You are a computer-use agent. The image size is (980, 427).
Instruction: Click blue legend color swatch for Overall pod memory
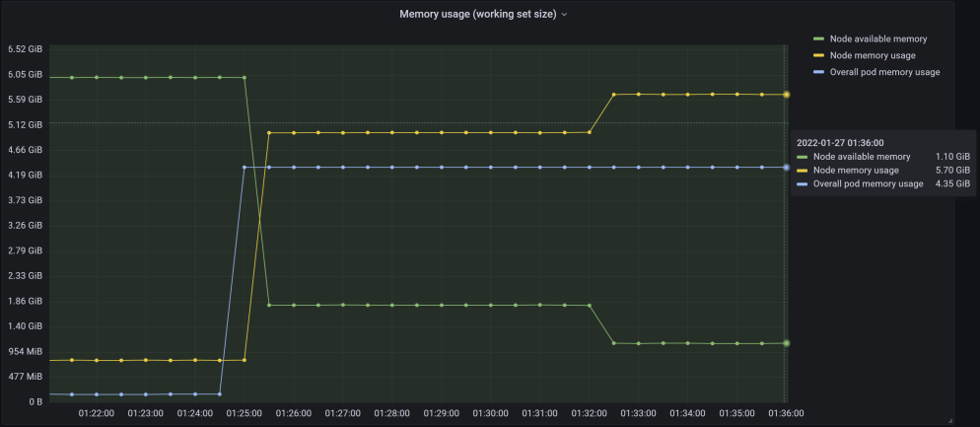[818, 72]
